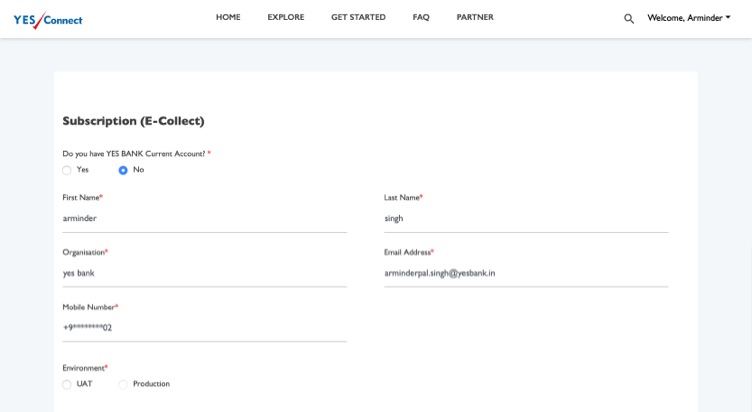Click the YES Connect logo
752x412 pixels.
click(47, 20)
